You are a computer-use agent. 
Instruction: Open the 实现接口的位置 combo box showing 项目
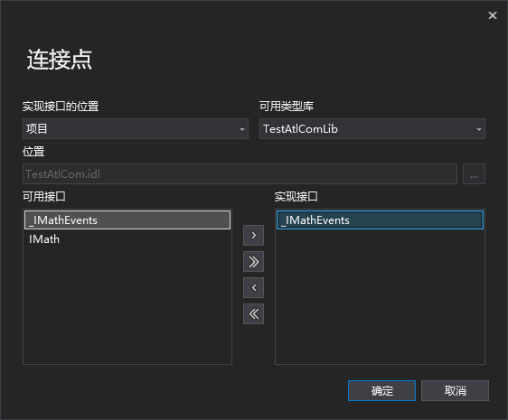point(136,129)
